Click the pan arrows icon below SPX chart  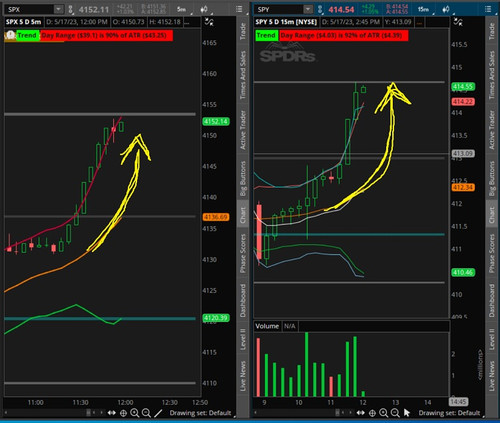point(112,413)
